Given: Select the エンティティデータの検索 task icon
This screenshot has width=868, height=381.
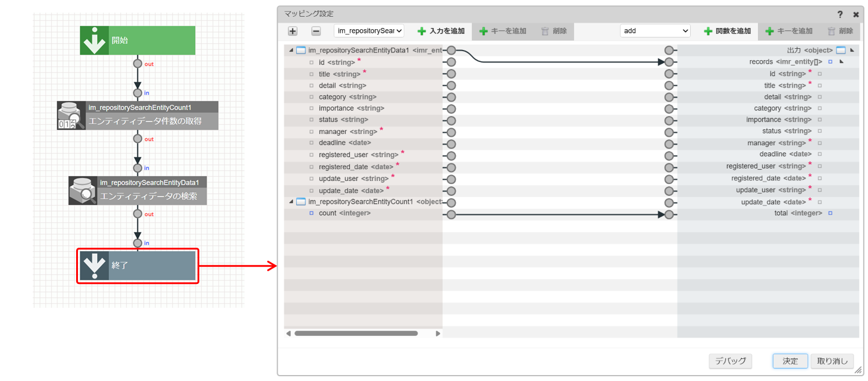Looking at the screenshot, I should (83, 190).
